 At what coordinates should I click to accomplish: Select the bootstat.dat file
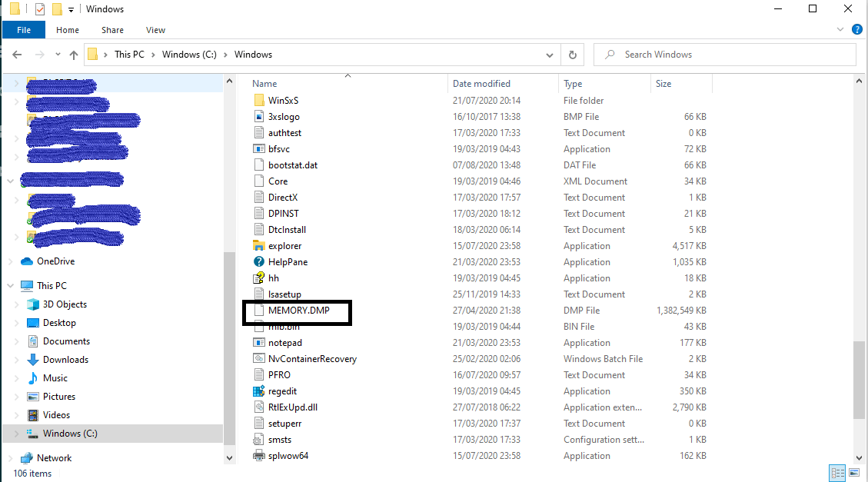293,165
